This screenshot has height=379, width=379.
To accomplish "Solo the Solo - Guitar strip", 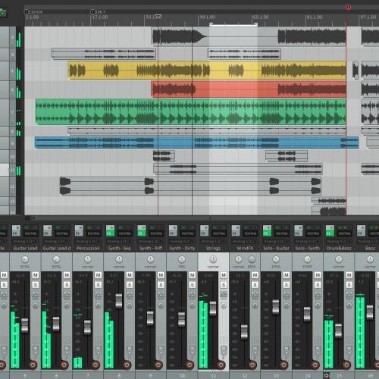I will point(286,285).
